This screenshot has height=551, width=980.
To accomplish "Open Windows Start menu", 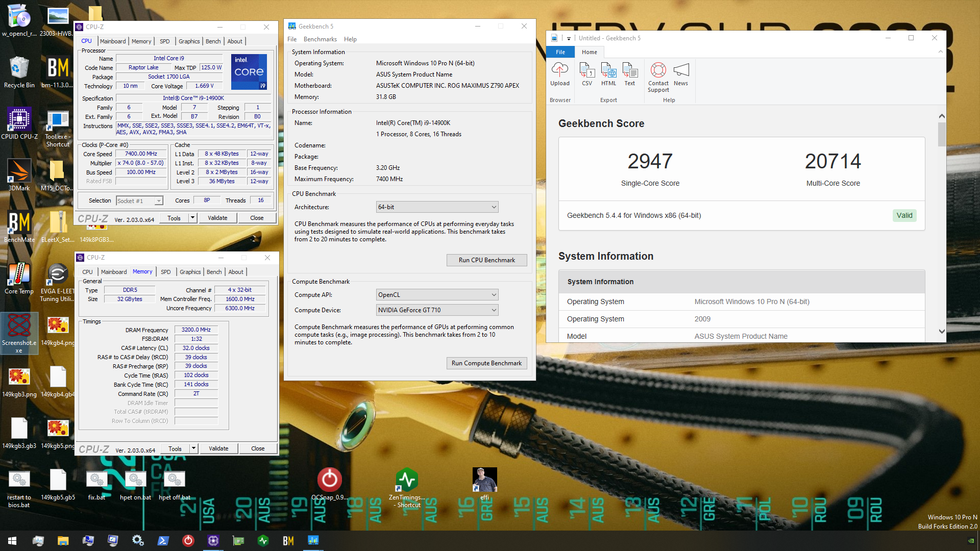I will 12,541.
